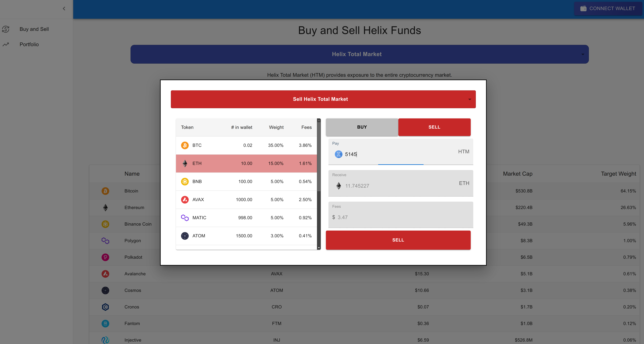The image size is (644, 344).
Task: Select the SELL toggle tab
Action: point(434,127)
